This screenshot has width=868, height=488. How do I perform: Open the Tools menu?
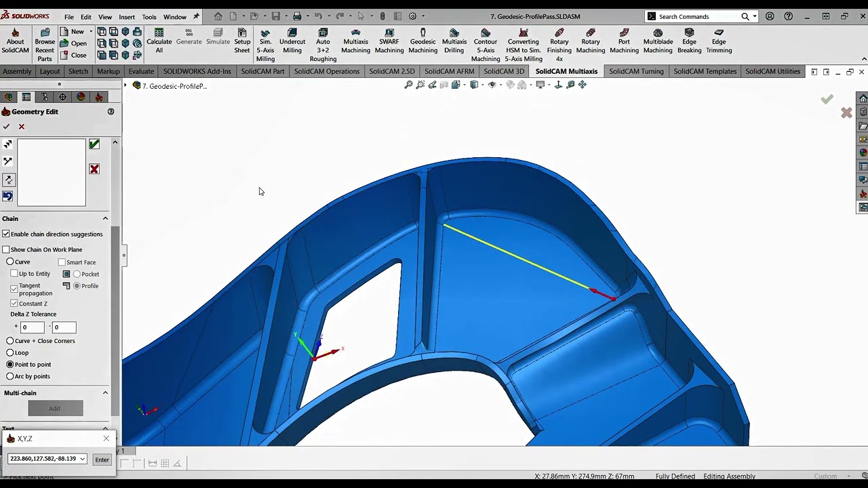[149, 17]
